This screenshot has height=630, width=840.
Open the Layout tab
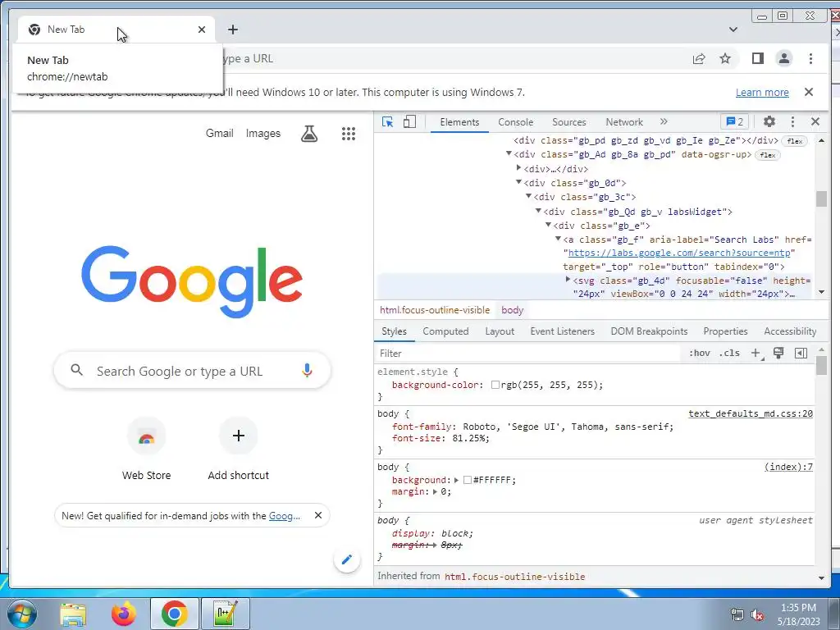point(500,331)
